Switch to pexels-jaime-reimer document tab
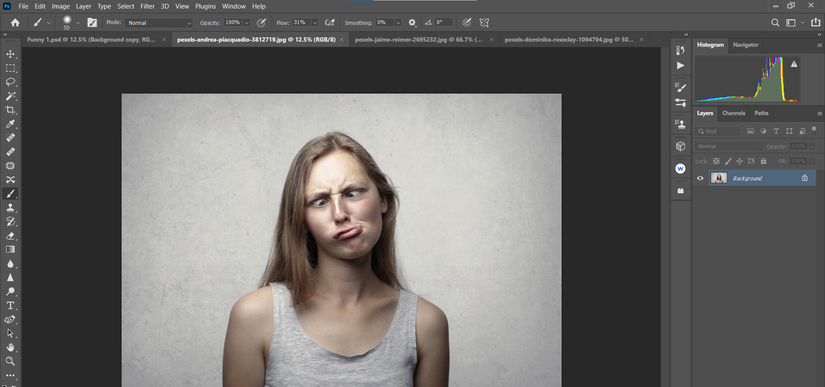 [x=418, y=39]
